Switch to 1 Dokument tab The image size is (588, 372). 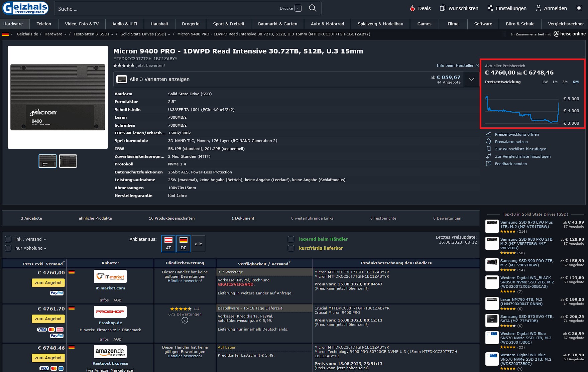click(x=243, y=218)
